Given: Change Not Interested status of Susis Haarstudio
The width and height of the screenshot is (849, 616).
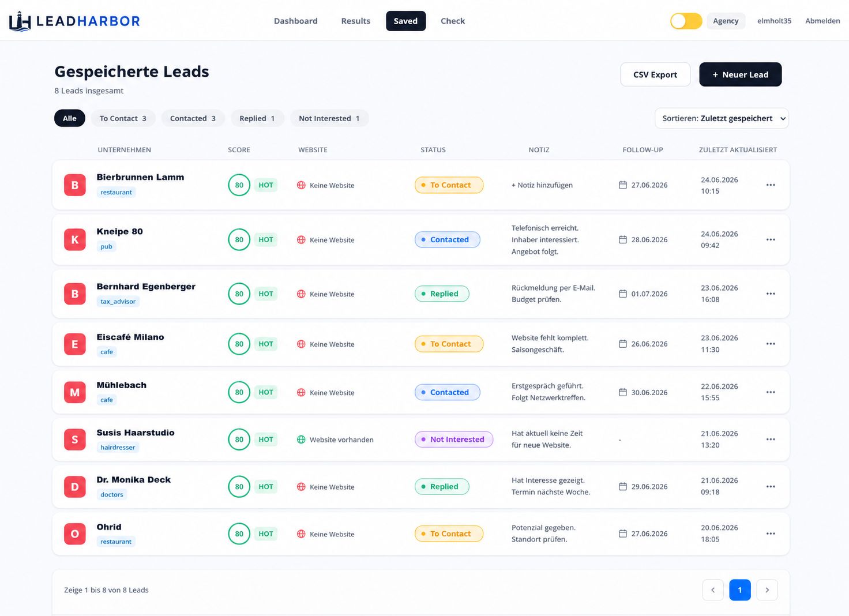Looking at the screenshot, I should [x=454, y=440].
